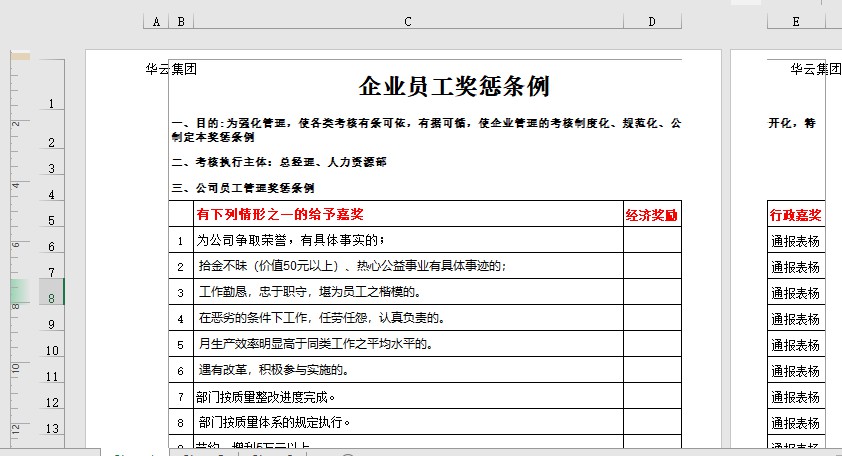Select column C header

coord(408,21)
